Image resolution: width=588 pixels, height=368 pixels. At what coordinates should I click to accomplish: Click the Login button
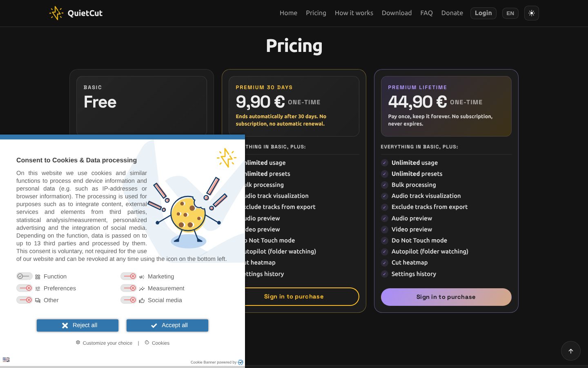click(x=483, y=13)
